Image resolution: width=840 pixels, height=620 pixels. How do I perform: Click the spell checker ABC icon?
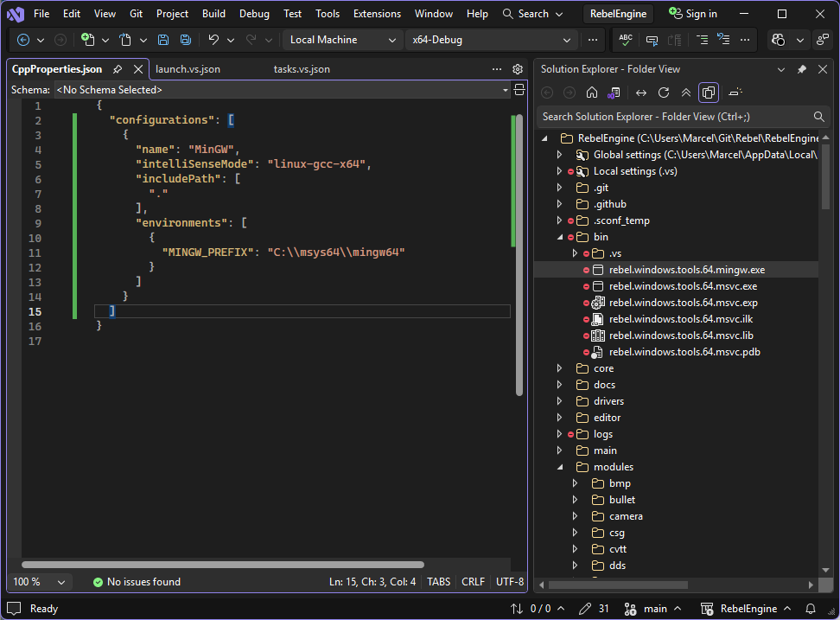pos(625,40)
